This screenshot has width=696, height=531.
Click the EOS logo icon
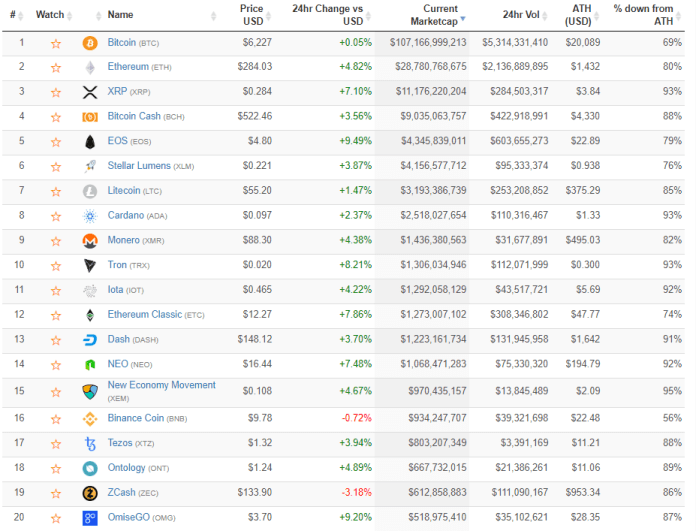90,142
